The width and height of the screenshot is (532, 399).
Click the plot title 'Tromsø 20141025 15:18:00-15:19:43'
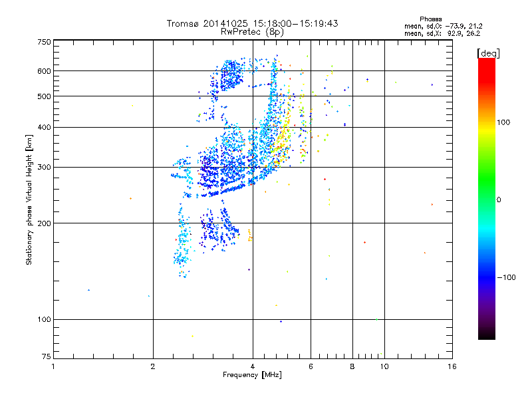252,23
